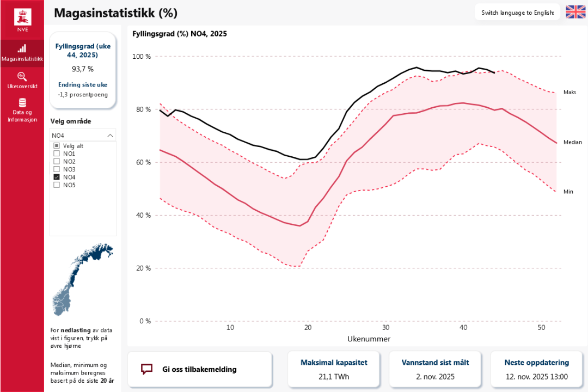Uncheck the NO4 checkbox

coord(57,177)
